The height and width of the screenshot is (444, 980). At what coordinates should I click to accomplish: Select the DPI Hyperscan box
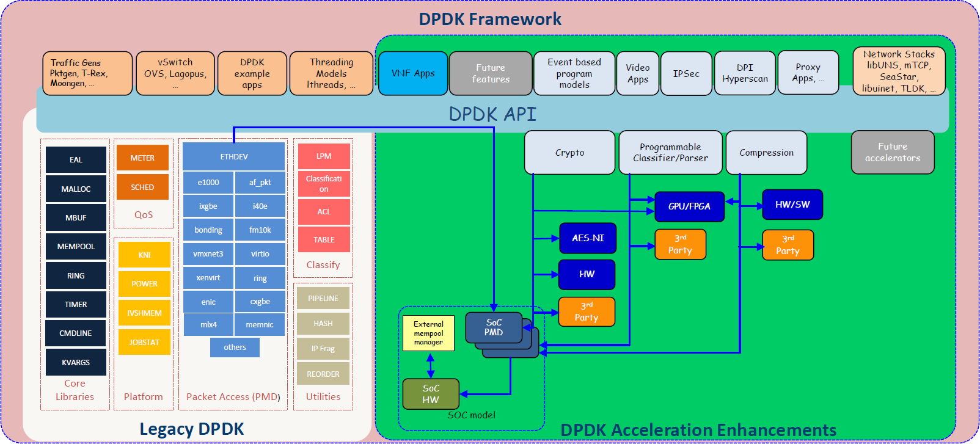[x=745, y=73]
